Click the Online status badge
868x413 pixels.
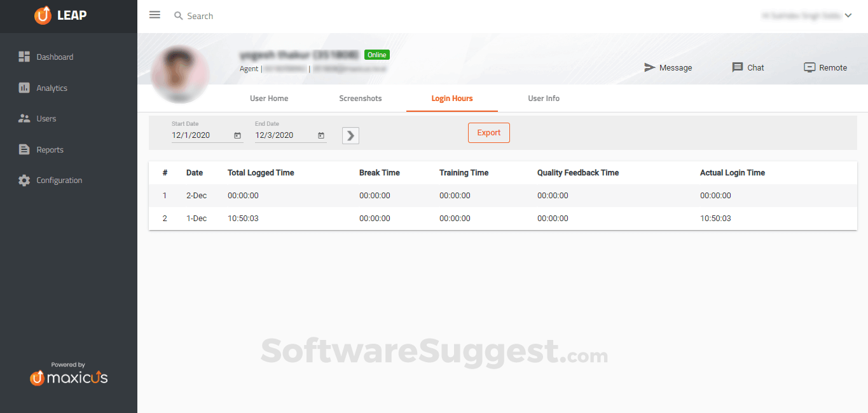376,55
